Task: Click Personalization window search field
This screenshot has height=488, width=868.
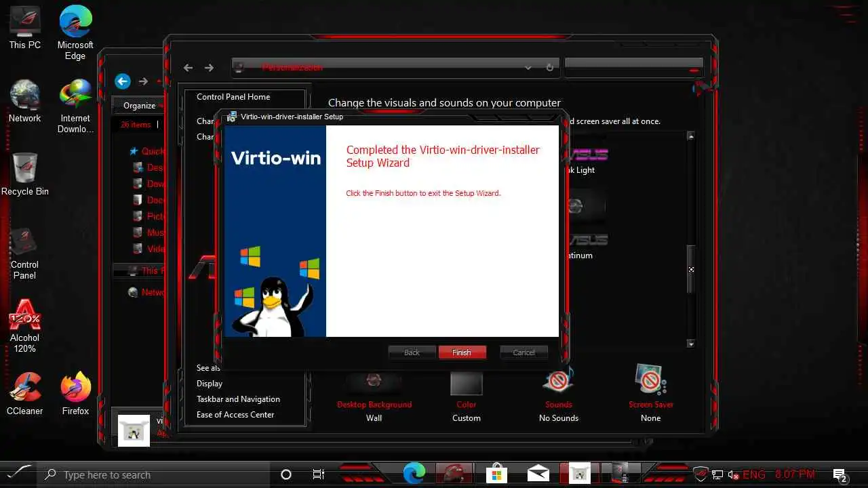Action: (633, 66)
